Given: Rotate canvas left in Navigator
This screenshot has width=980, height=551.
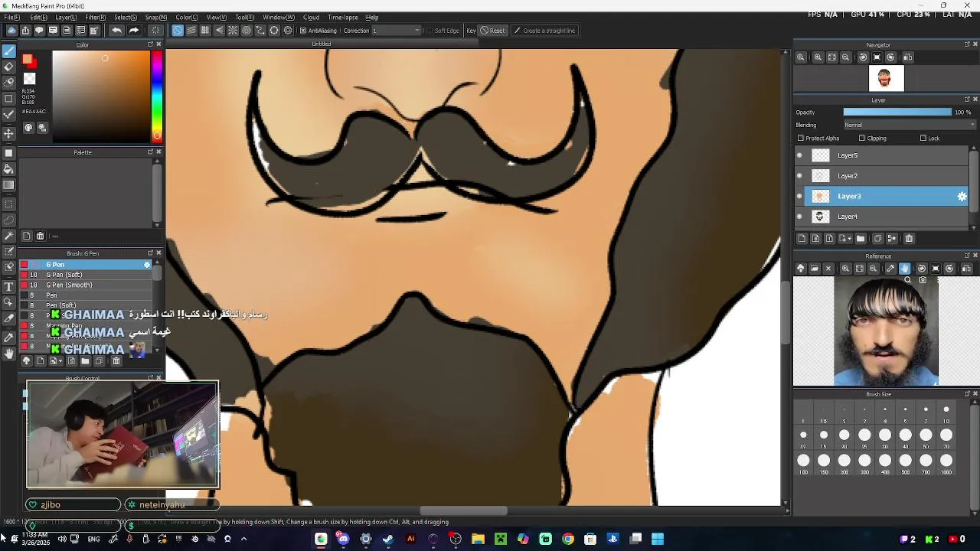Looking at the screenshot, I should click(x=863, y=57).
